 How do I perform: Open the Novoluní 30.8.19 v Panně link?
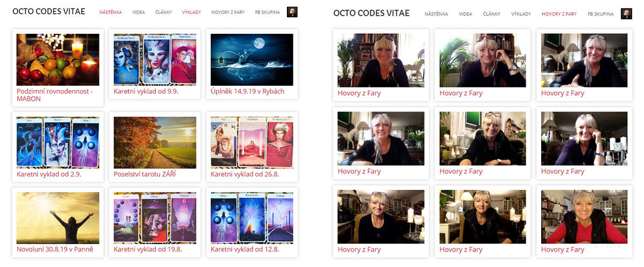point(54,249)
